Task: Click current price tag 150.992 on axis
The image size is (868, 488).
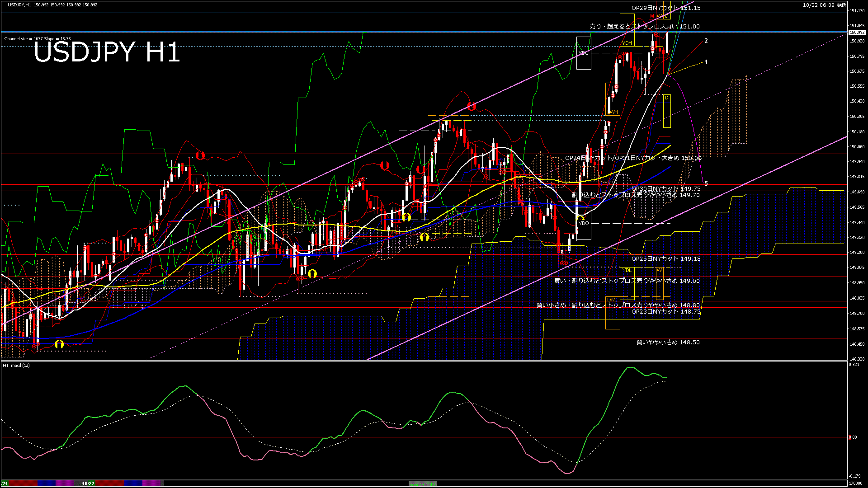Action: click(857, 33)
